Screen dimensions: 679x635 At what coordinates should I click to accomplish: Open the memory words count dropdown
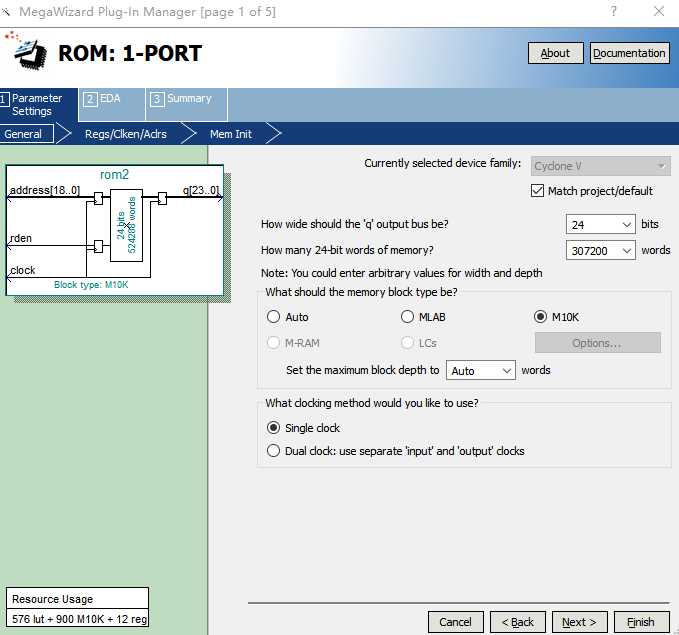(x=600, y=250)
